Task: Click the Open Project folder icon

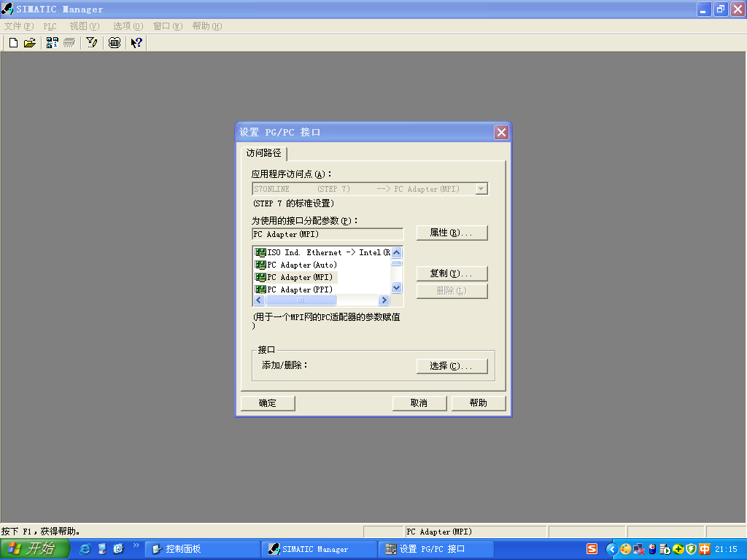Action: coord(29,43)
